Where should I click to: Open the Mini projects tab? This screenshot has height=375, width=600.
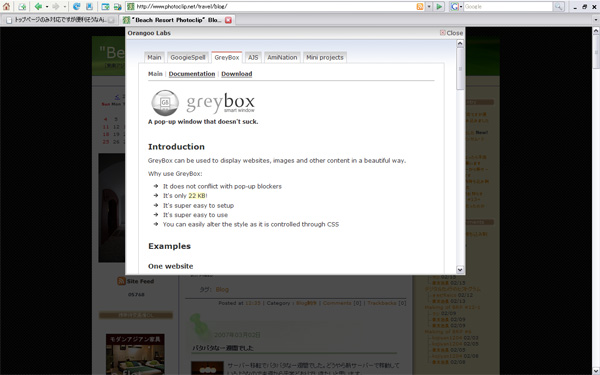coord(325,57)
